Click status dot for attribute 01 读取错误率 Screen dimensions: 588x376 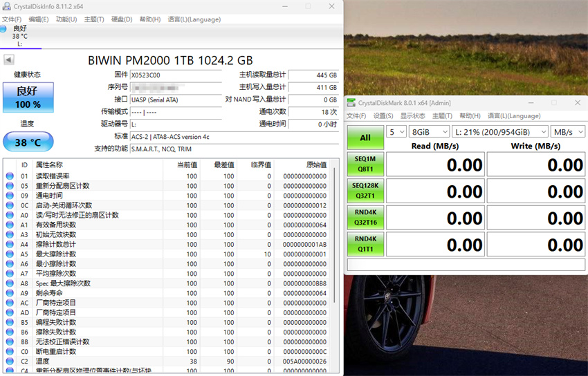click(10, 176)
